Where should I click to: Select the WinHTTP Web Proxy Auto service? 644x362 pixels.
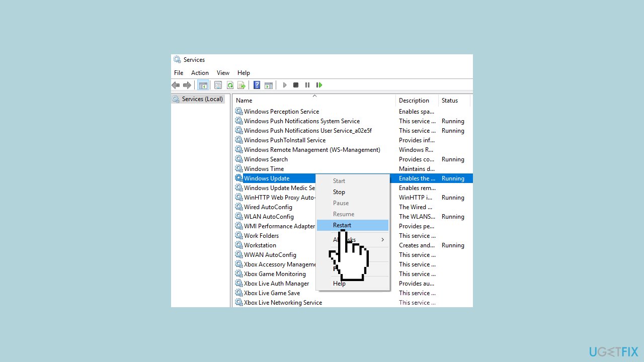(280, 198)
